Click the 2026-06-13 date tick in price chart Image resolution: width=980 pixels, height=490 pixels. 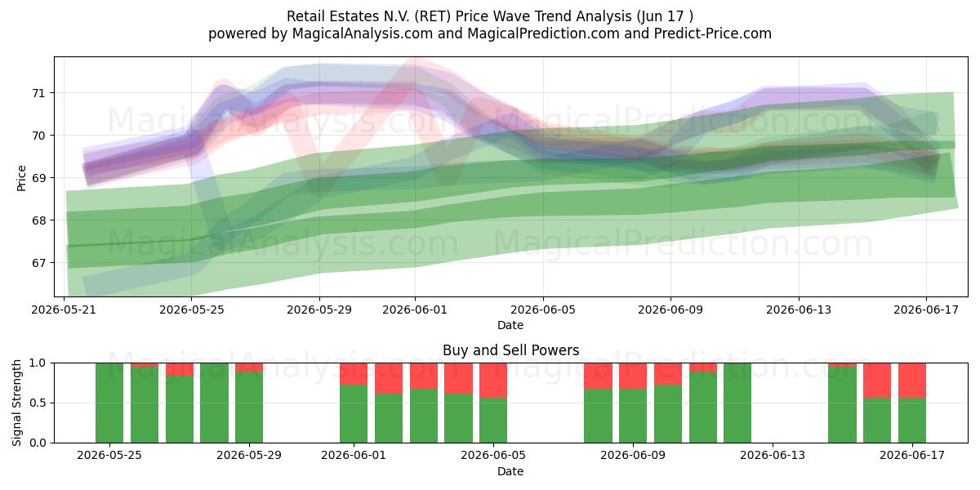[x=798, y=310]
